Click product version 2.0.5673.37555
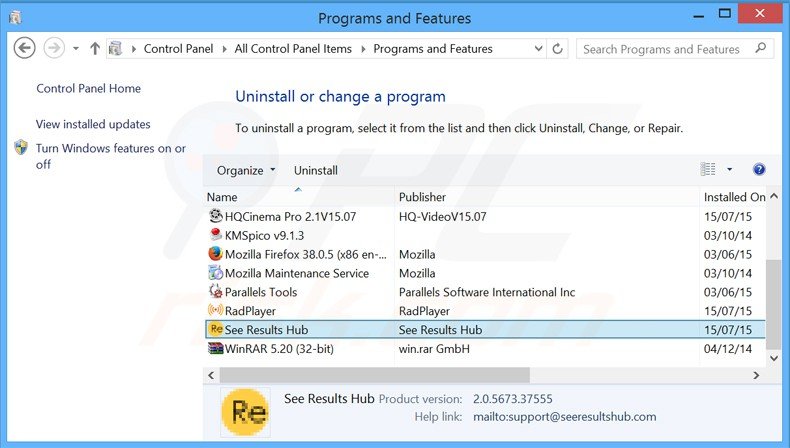The width and height of the screenshot is (790, 448). [x=513, y=399]
